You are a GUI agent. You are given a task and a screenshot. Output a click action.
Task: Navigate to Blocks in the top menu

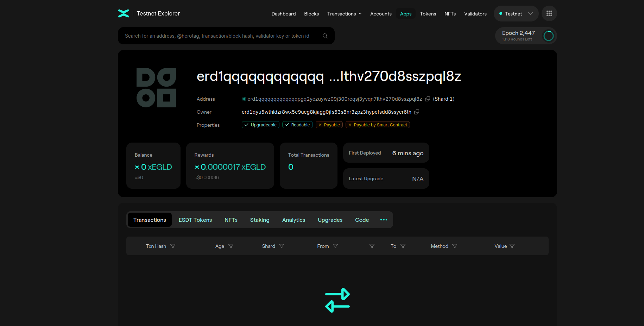click(x=311, y=14)
